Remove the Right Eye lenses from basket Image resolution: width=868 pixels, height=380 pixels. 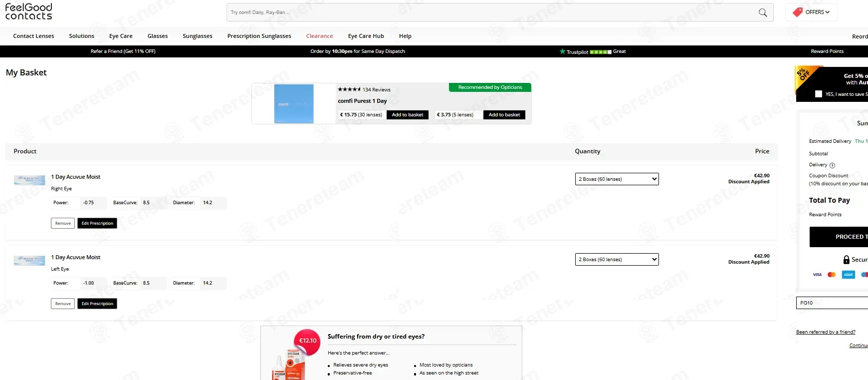[x=63, y=223]
